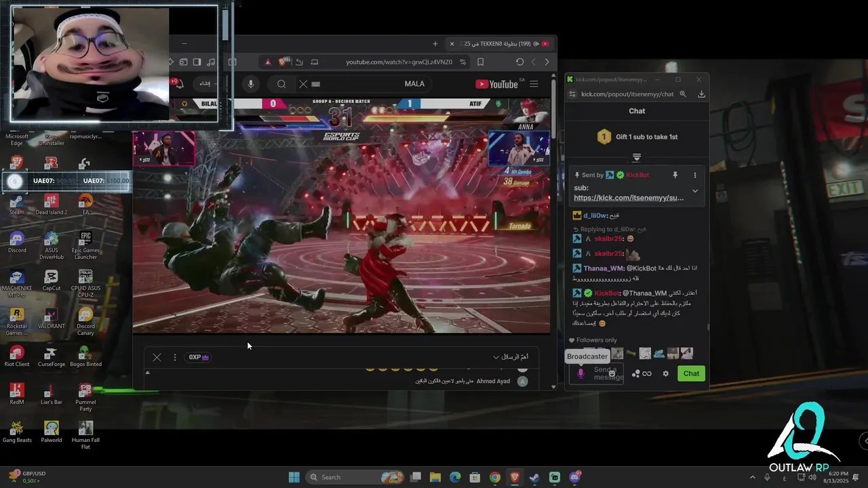Viewport: 868px width, 488px height.
Task: Open browser music playlist icon
Action: coord(211,62)
